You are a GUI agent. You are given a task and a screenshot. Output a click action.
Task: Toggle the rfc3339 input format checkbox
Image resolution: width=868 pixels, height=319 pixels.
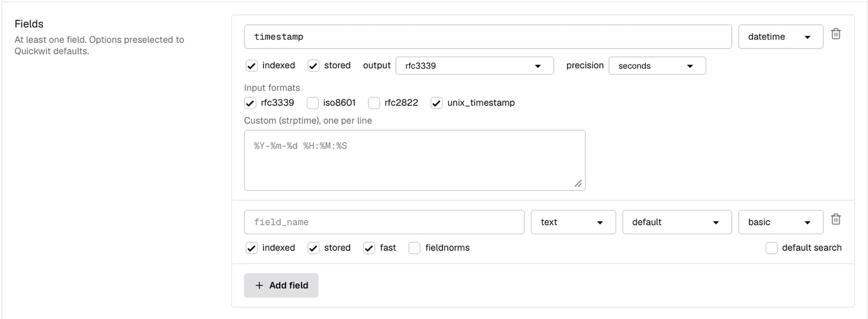click(x=250, y=103)
